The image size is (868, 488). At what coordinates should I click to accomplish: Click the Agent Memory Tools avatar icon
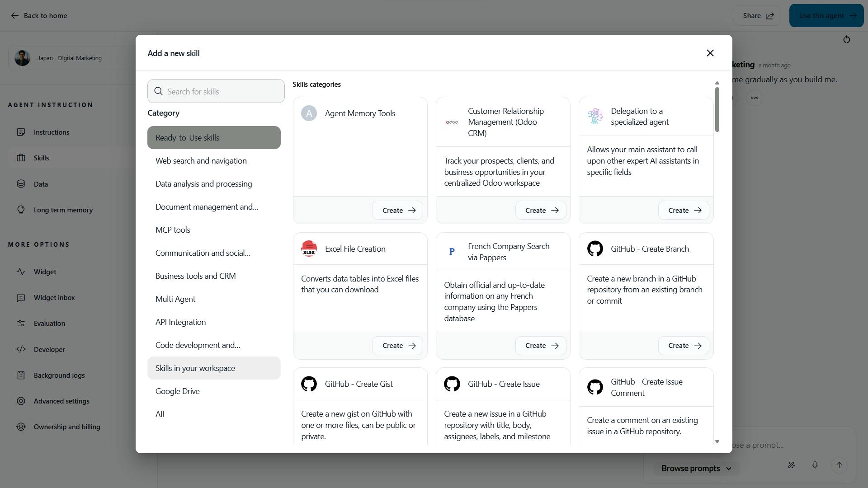(x=309, y=113)
